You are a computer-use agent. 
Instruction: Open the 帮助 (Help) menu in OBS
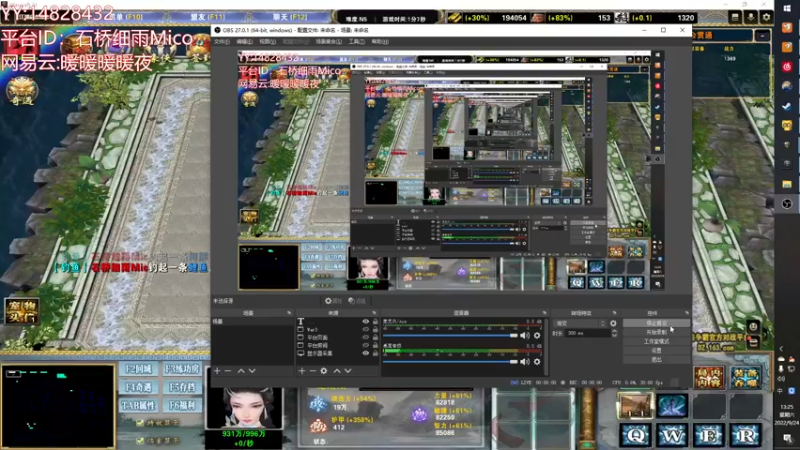coord(380,41)
